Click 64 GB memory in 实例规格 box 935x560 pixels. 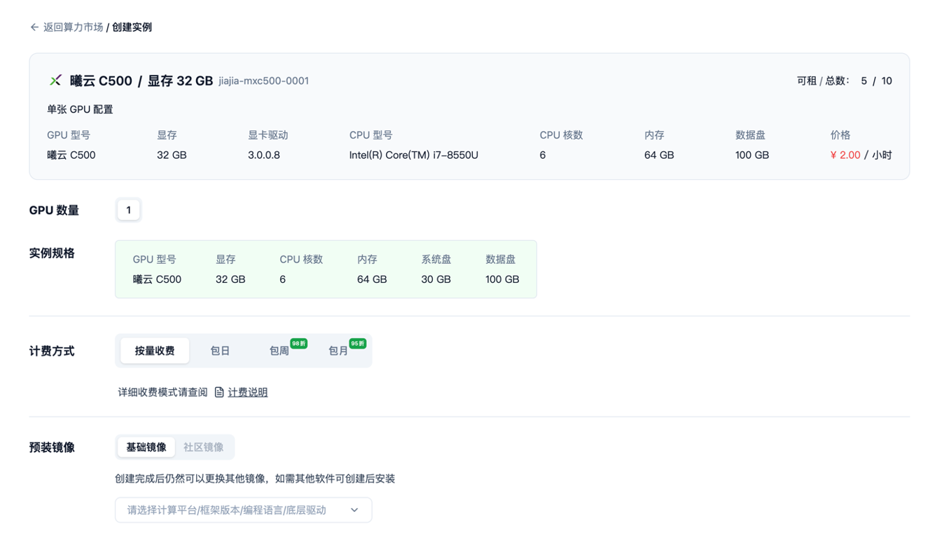[372, 279]
